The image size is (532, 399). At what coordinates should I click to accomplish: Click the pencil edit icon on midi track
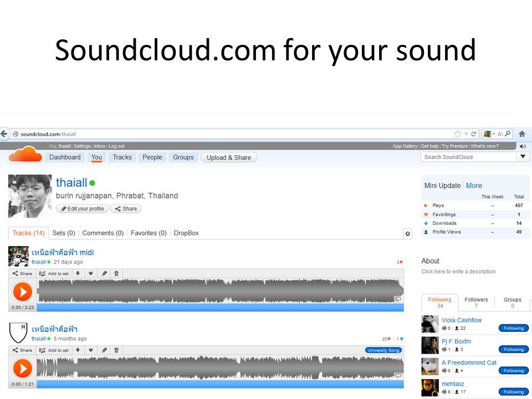tap(105, 273)
